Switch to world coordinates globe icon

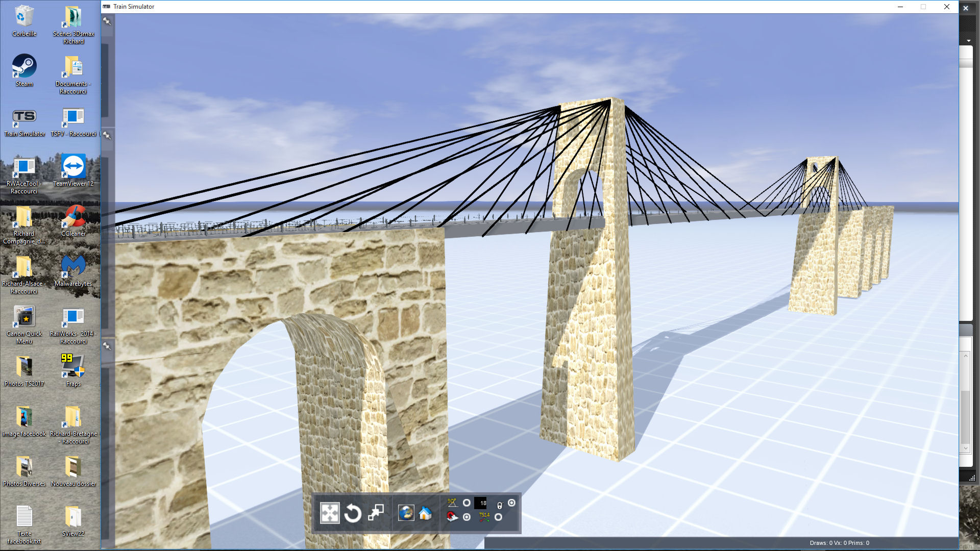click(x=406, y=513)
